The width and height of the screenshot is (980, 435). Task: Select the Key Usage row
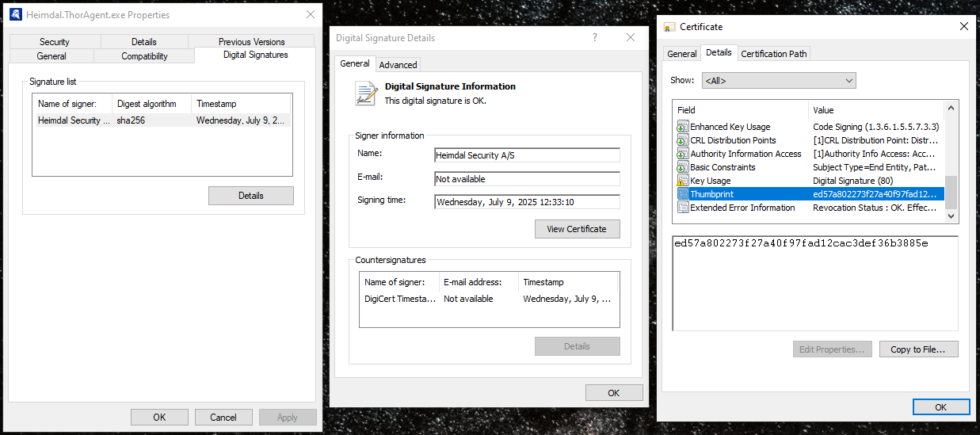pos(810,181)
